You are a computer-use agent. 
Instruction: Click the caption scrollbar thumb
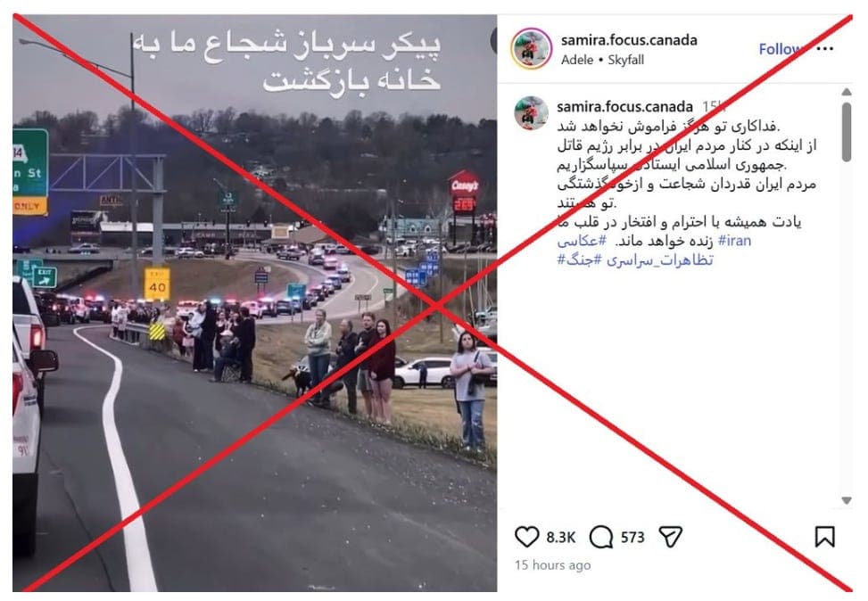[846, 132]
